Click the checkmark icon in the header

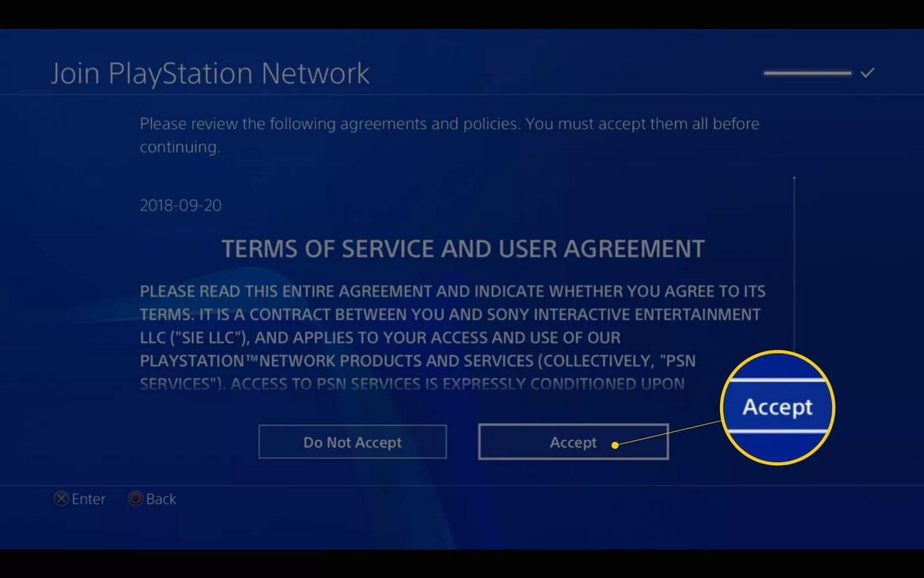tap(867, 73)
